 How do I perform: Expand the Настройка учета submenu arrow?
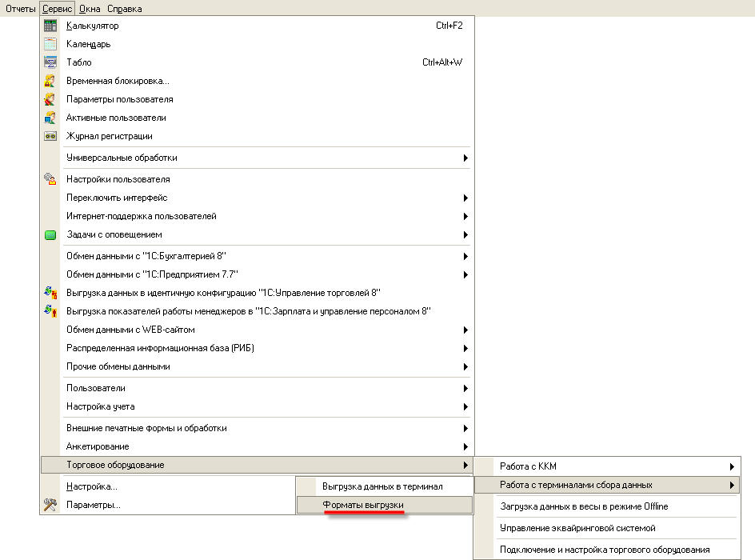(465, 407)
